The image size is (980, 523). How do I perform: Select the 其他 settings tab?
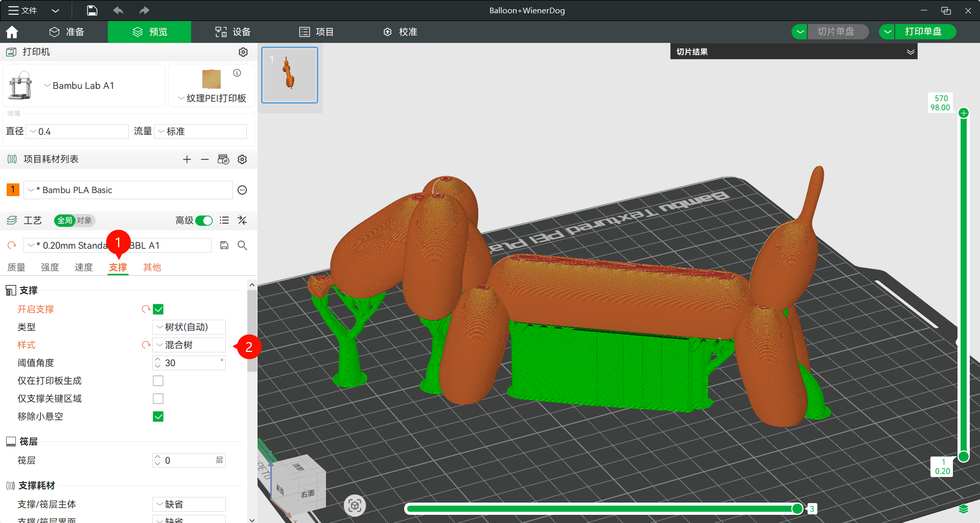click(152, 267)
